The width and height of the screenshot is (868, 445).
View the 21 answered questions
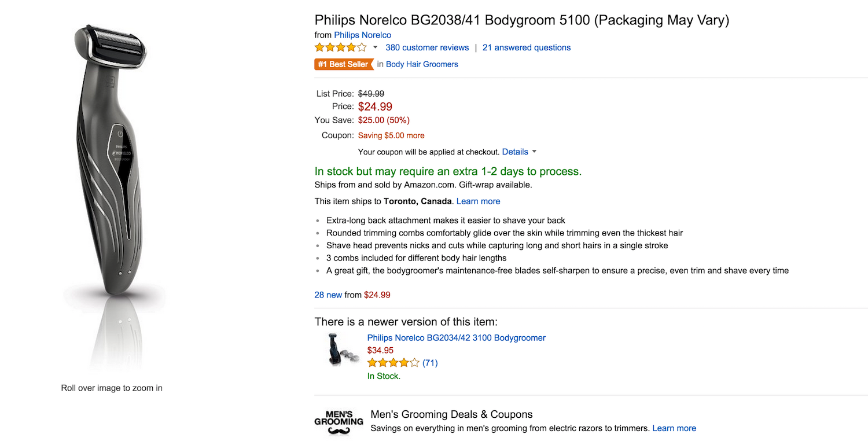pyautogui.click(x=527, y=47)
